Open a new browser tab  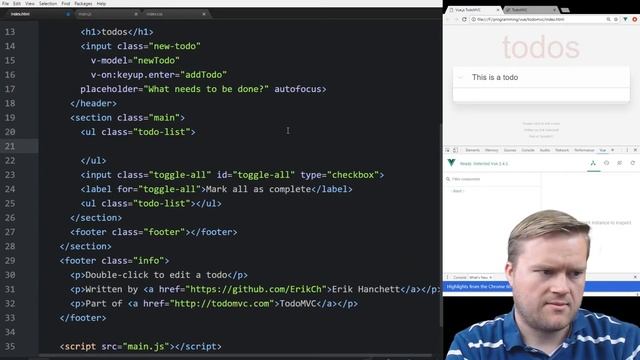coord(565,10)
